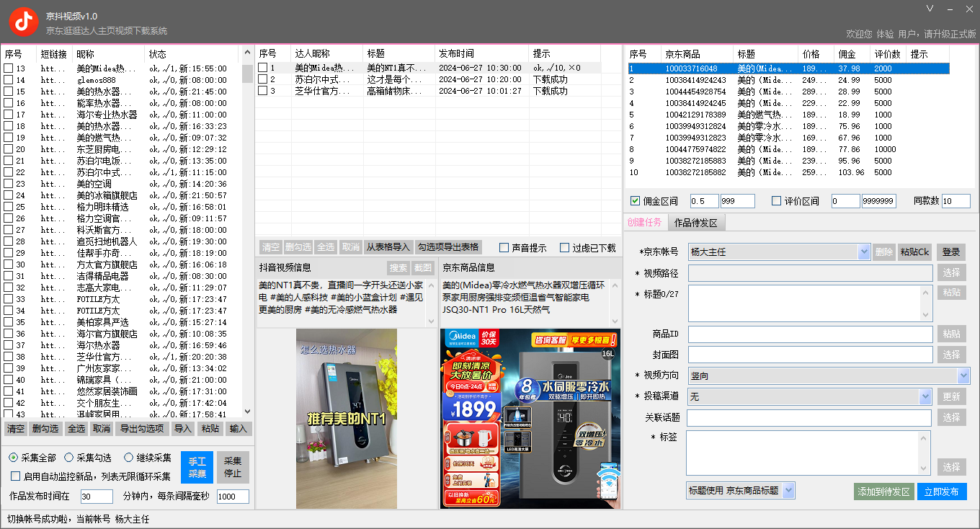Select the 采集勾选 radio button
The width and height of the screenshot is (980, 529).
(69, 458)
